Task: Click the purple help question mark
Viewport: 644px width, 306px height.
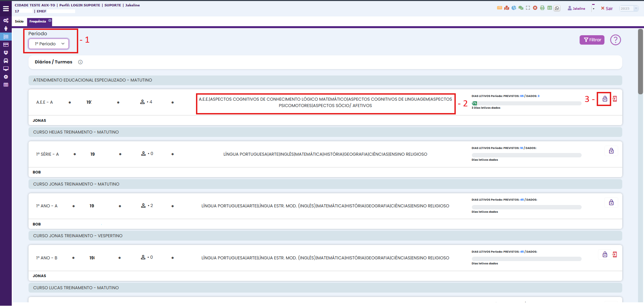Action: click(615, 40)
